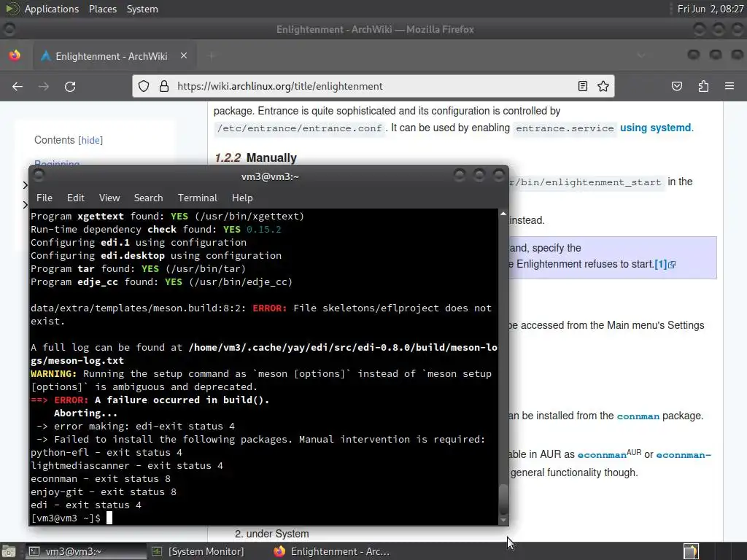747x560 pixels.
Task: Open the connman package link
Action: coord(638,416)
